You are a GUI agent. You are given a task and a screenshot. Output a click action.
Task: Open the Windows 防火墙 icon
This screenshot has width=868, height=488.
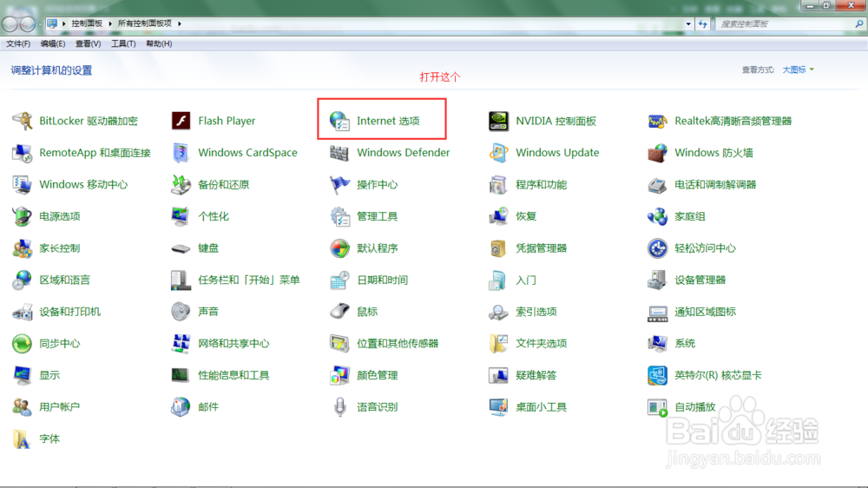click(657, 153)
